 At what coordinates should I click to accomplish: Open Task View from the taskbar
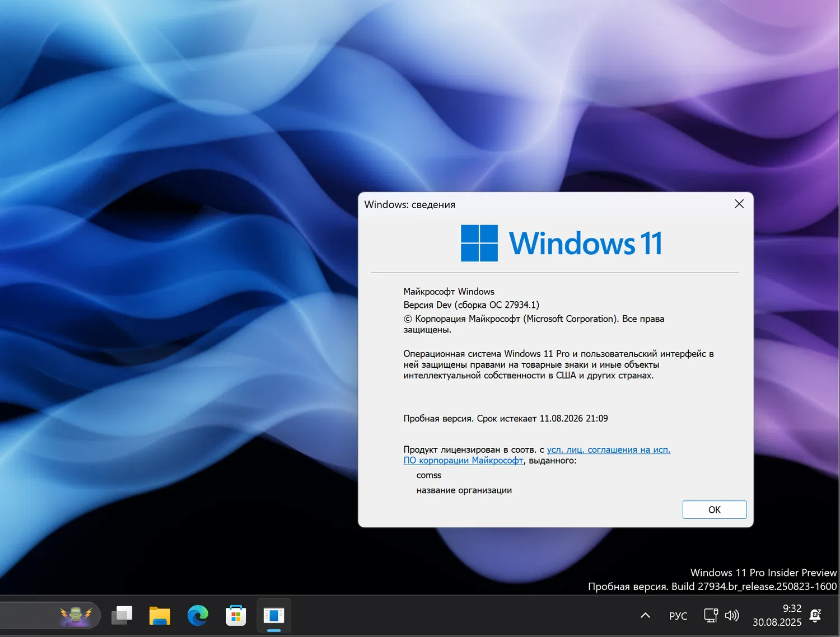122,615
